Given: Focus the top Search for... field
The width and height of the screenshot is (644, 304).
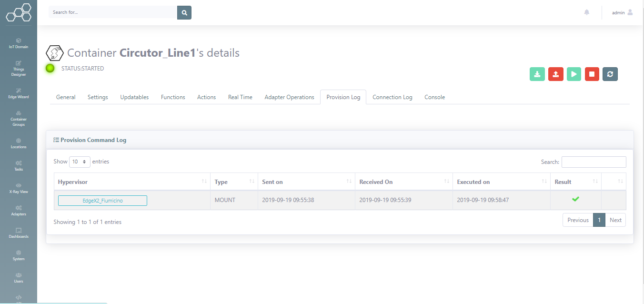Looking at the screenshot, I should click(113, 12).
